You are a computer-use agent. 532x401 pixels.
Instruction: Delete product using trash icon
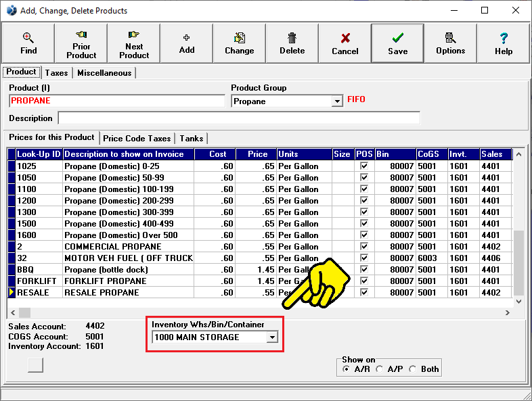click(292, 43)
